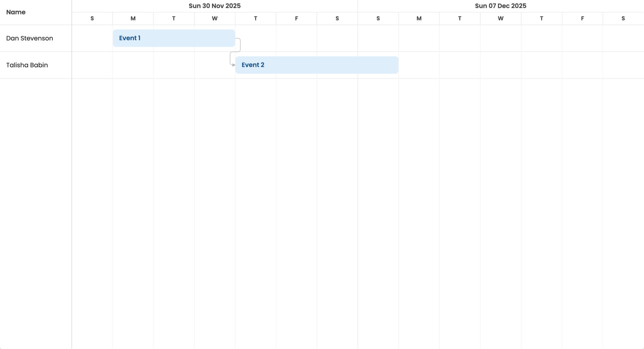Image resolution: width=644 pixels, height=349 pixels.
Task: Click the dependency line leaving Event 1
Action: click(240, 45)
